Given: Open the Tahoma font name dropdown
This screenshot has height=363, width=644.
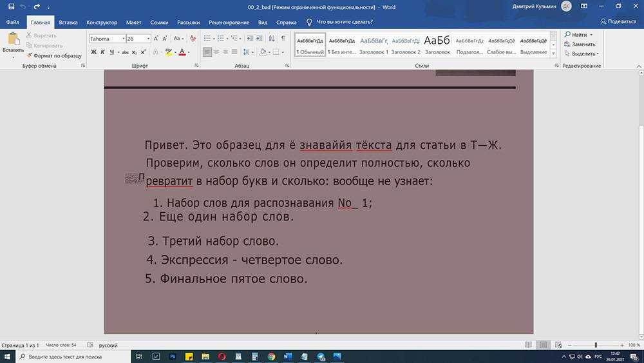Looking at the screenshot, I should (x=122, y=39).
